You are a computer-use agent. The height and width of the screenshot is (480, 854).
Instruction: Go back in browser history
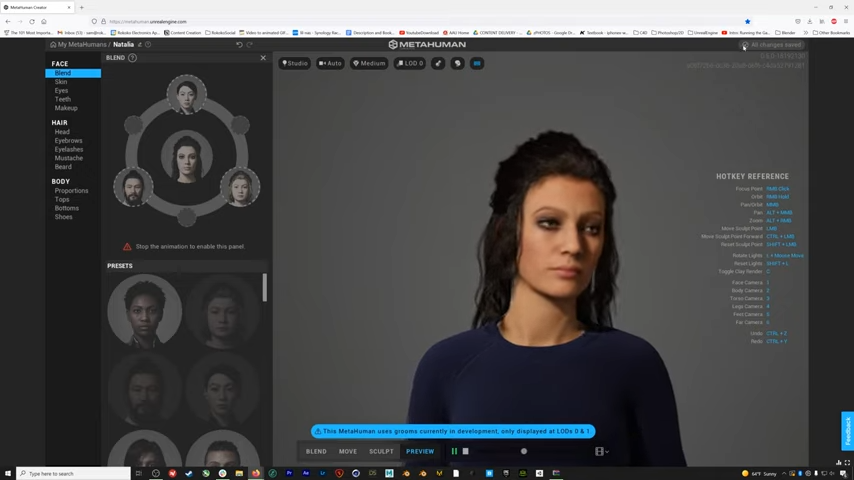tap(8, 22)
